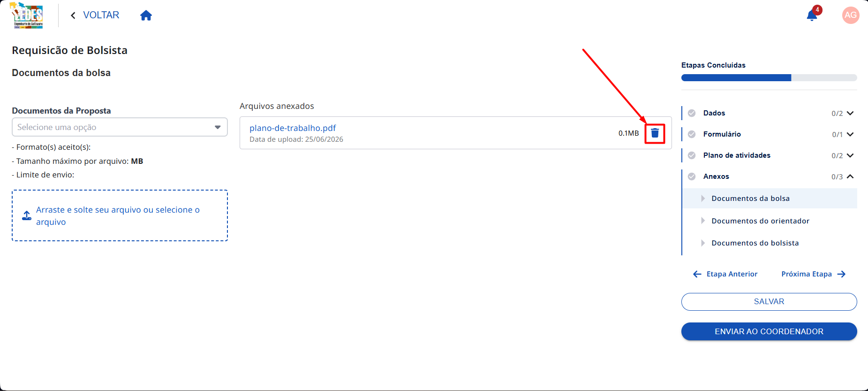Click the Etapas Concluídas progress bar

(769, 78)
